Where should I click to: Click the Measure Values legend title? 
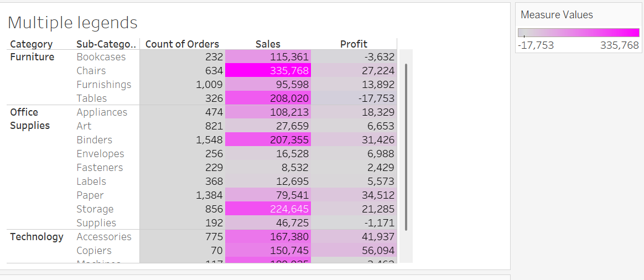click(x=557, y=15)
